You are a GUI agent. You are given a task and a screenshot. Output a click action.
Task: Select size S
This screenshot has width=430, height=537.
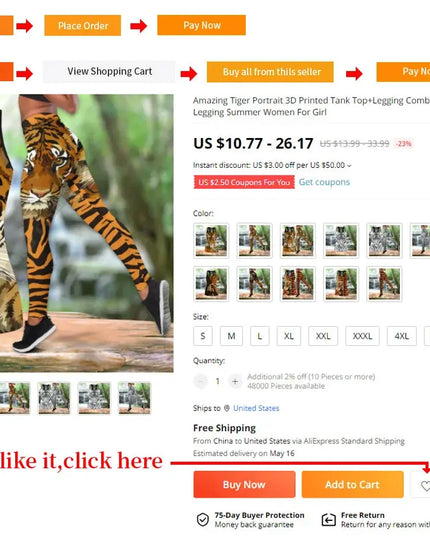pos(203,336)
